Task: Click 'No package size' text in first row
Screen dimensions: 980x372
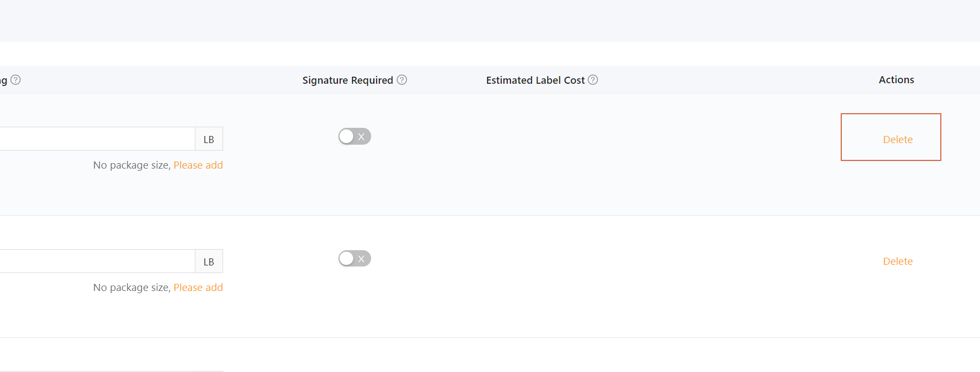Action: (x=132, y=165)
